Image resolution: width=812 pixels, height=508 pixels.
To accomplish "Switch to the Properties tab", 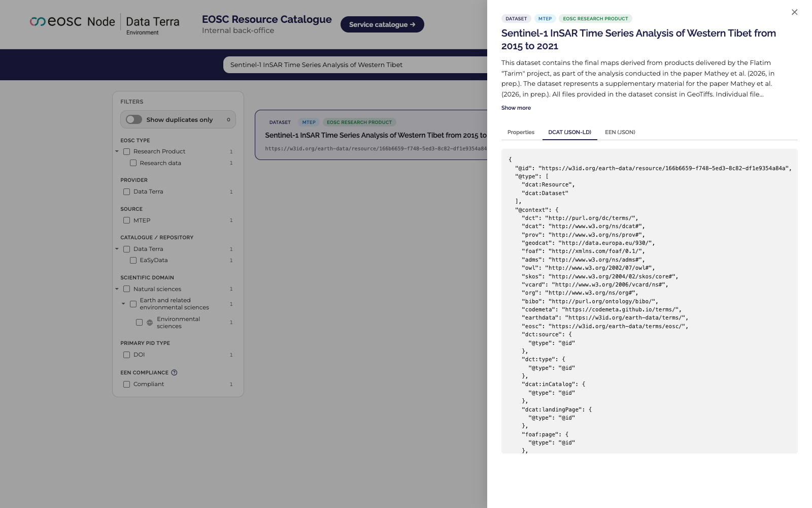I will pos(521,132).
